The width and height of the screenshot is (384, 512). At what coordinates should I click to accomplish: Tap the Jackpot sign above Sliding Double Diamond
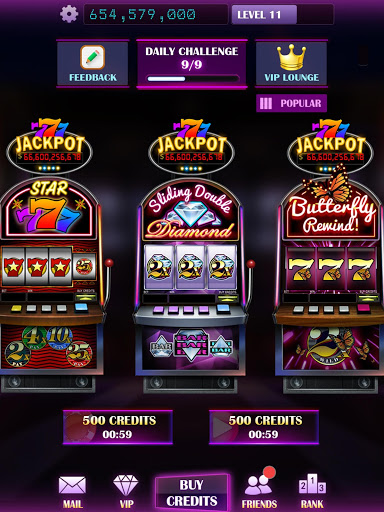tap(192, 147)
